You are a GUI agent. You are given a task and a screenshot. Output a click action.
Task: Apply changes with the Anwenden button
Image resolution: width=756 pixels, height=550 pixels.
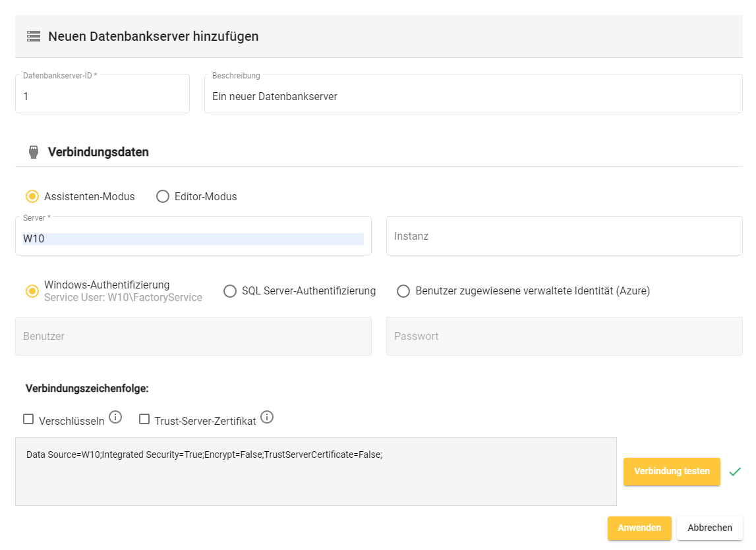click(x=639, y=528)
